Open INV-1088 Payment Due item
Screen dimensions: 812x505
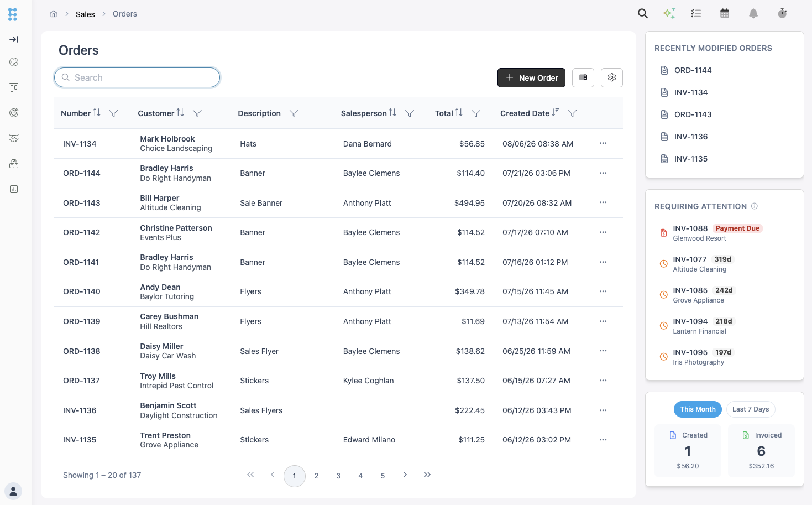(x=724, y=233)
